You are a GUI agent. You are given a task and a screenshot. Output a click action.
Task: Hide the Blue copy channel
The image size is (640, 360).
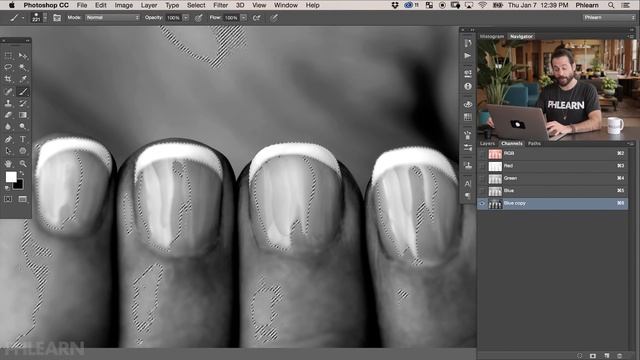482,203
